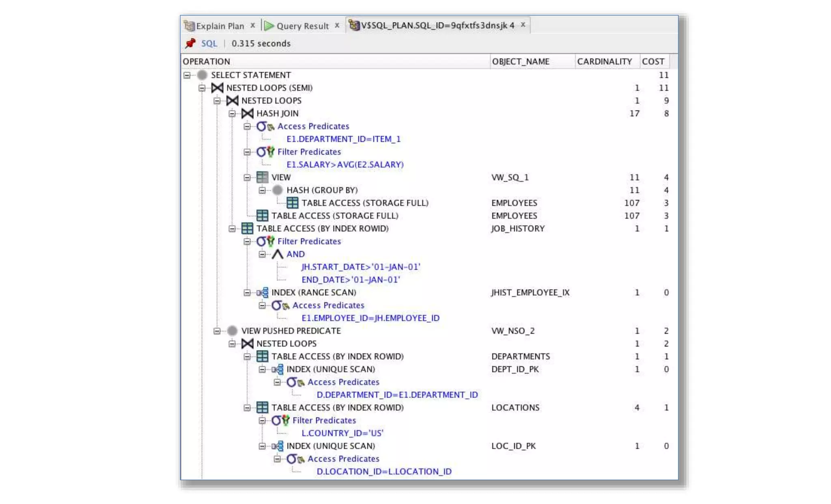Image resolution: width=831 pixels, height=504 pixels.
Task: Switch to the Explain Plan tab
Action: [x=220, y=26]
